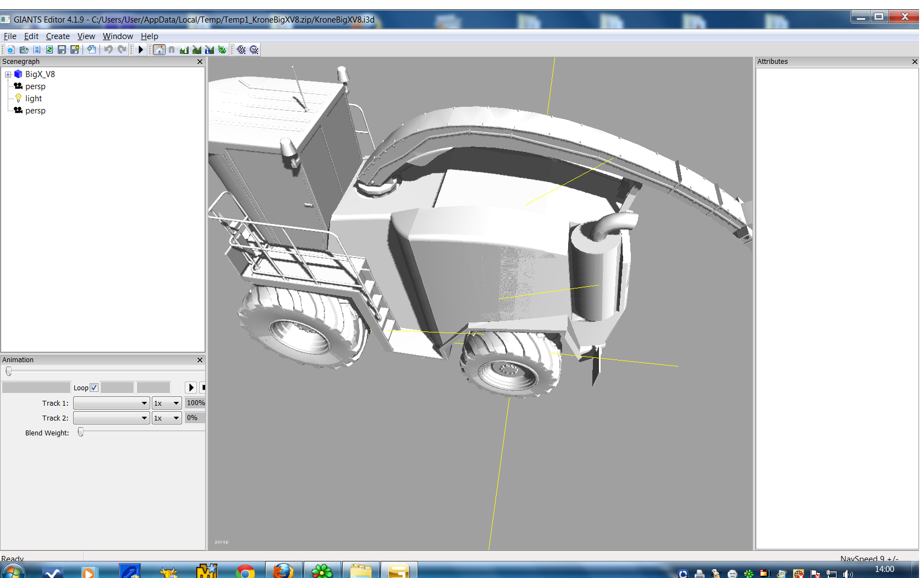Image resolution: width=924 pixels, height=578 pixels.
Task: Click the blue document list toolbar icon
Action: 37,50
